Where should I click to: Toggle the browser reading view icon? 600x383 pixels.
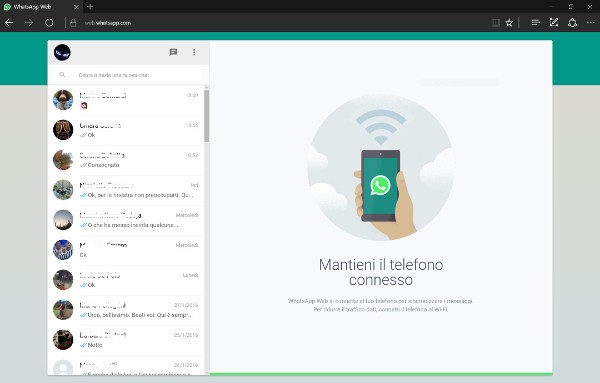[x=496, y=23]
